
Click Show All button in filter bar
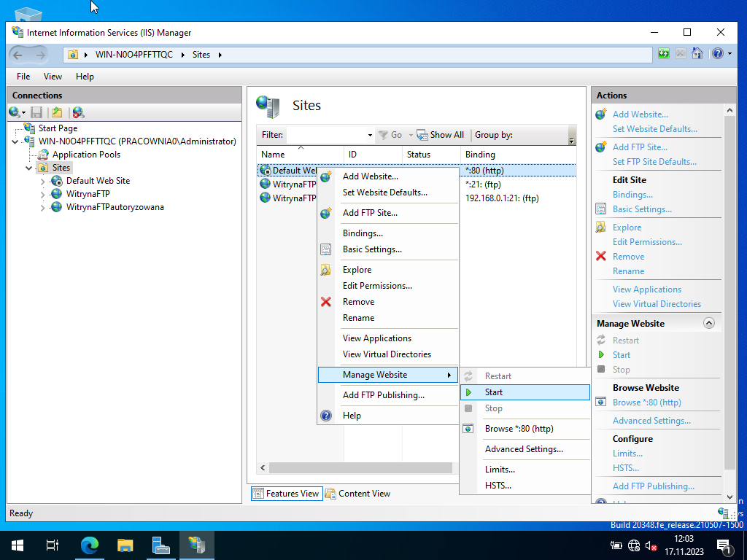coord(440,135)
